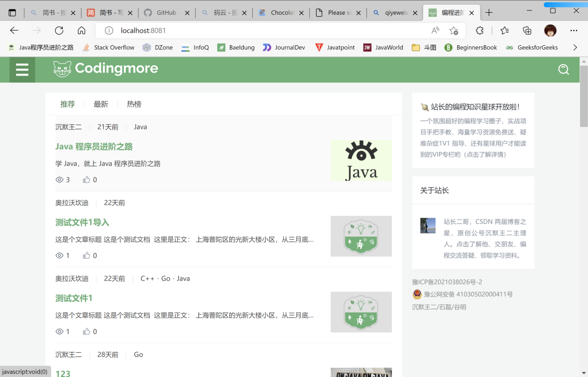The image size is (588, 377).
Task: Click the Java article thumbnail image
Action: (361, 161)
